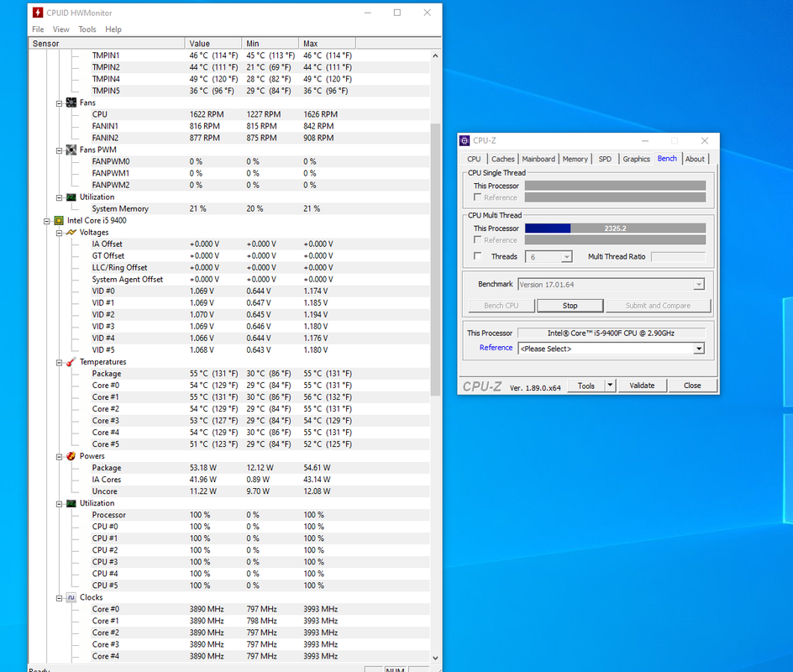
Task: Switch to the Memory tab
Action: click(x=575, y=159)
